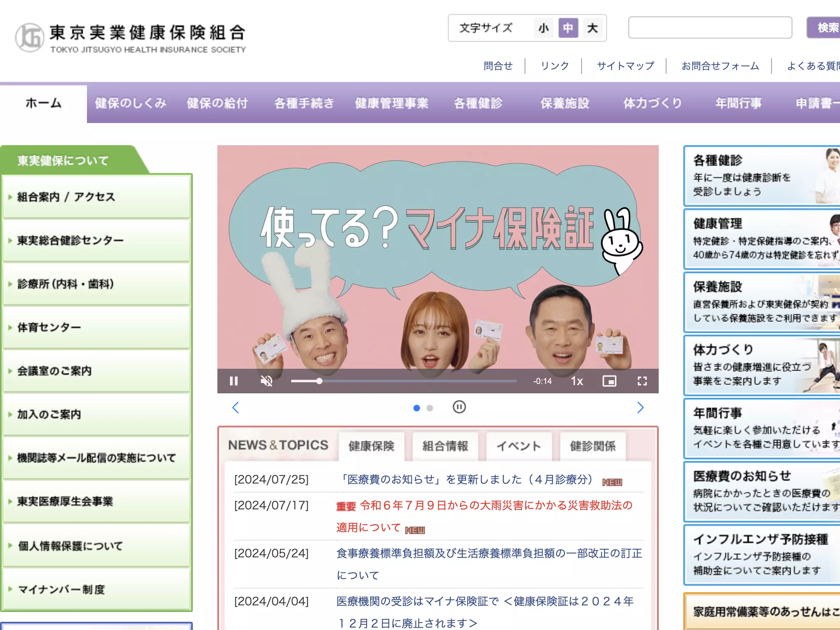Viewport: 840px width, 630px height.
Task: Select the first carousel dot
Action: click(x=417, y=408)
